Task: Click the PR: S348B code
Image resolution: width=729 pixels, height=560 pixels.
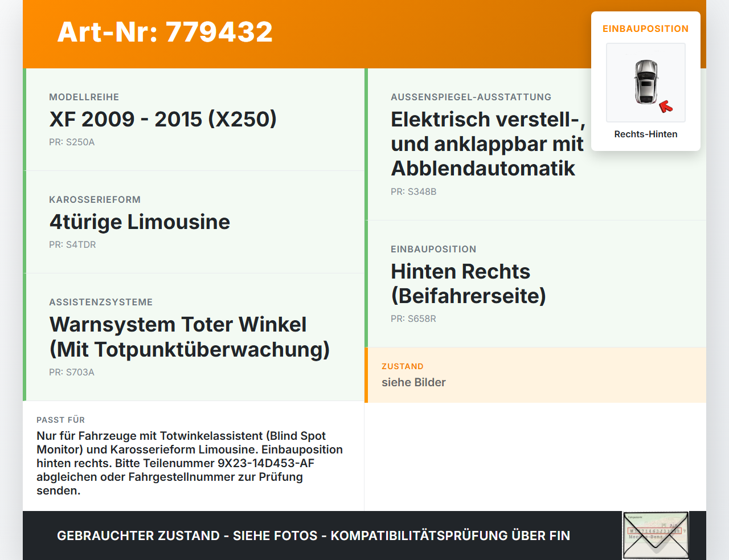Action: pos(413,191)
